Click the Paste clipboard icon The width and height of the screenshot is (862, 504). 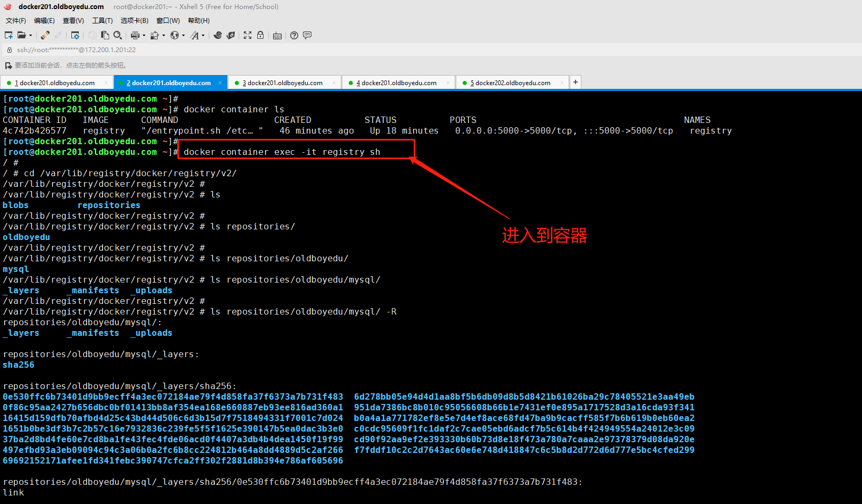point(105,35)
